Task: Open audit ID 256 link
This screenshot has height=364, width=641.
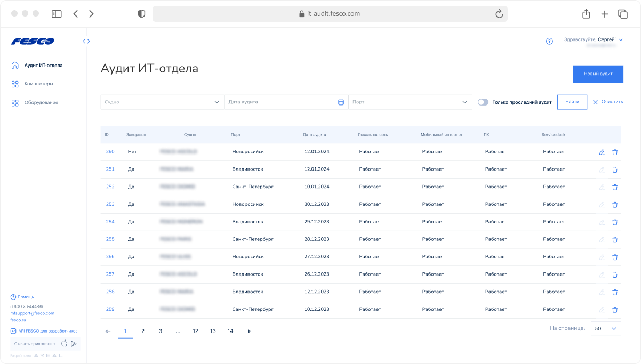Action: click(110, 257)
